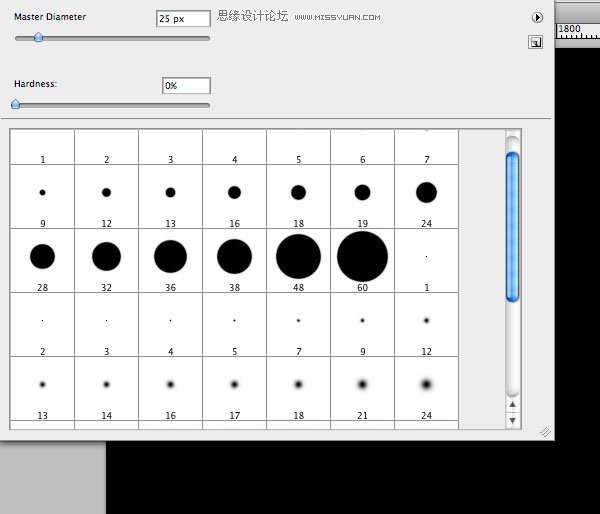This screenshot has width=600, height=514.
Task: Choose the top-row hard brush labeled 1
Action: tap(42, 147)
